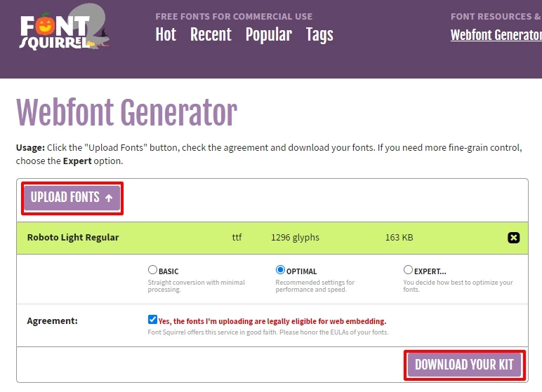This screenshot has width=542, height=392.
Task: Click the Font Squirrel logo
Action: point(65,27)
